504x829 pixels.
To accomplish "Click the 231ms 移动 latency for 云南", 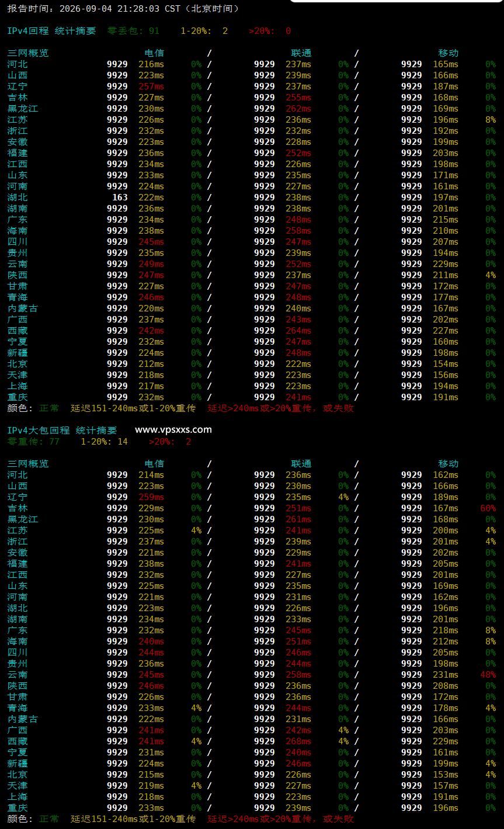I will tap(446, 675).
